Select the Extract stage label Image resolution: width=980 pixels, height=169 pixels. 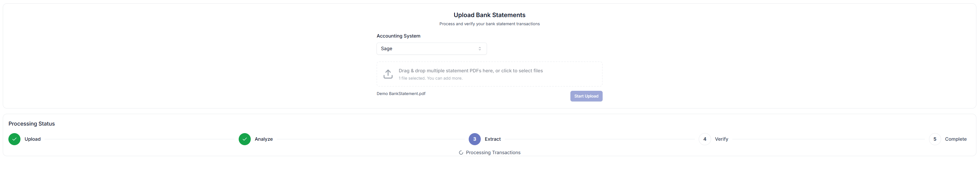pyautogui.click(x=492, y=139)
